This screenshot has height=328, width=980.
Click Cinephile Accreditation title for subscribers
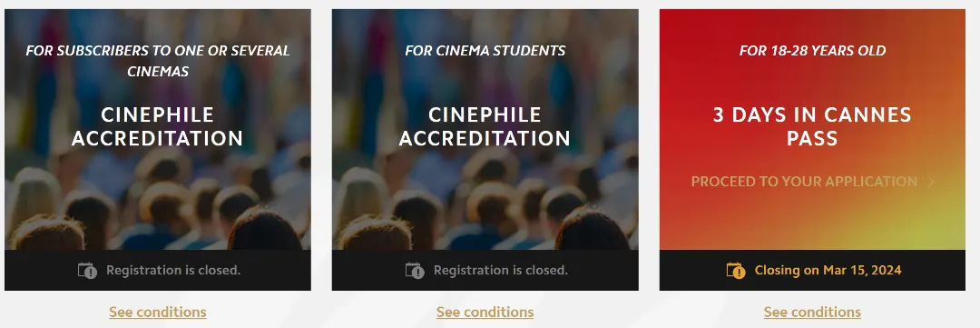[158, 126]
